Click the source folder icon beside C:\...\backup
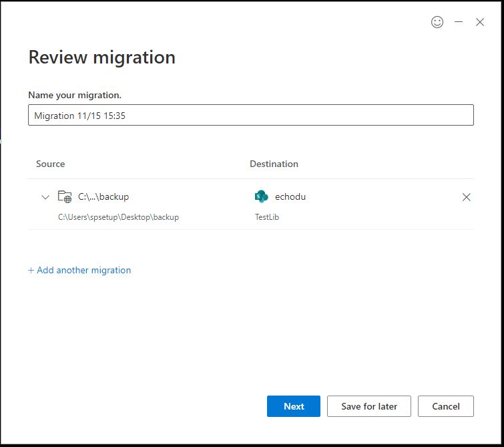The width and height of the screenshot is (504, 447). click(x=65, y=196)
